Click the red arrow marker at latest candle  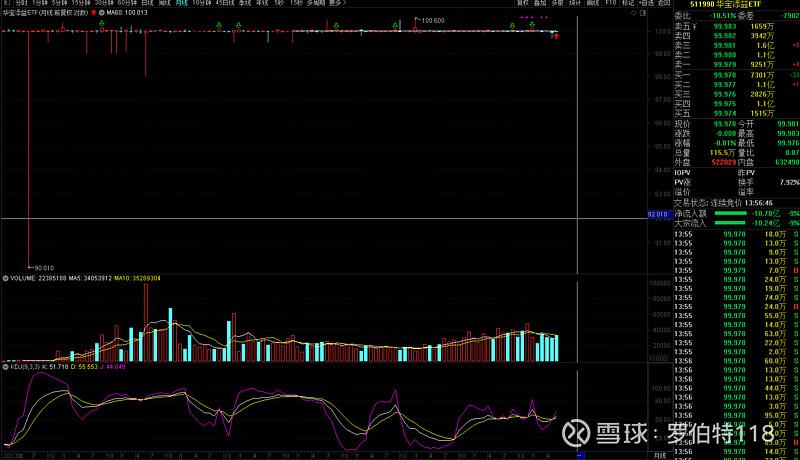[x=556, y=36]
